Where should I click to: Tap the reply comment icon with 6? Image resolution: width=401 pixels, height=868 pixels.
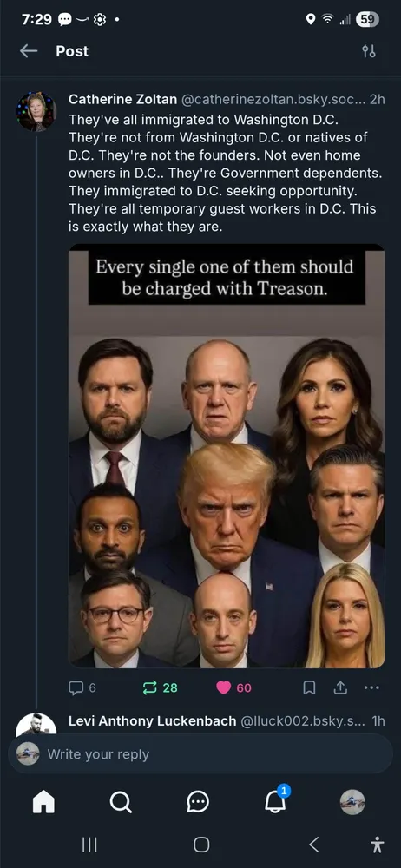click(x=82, y=687)
